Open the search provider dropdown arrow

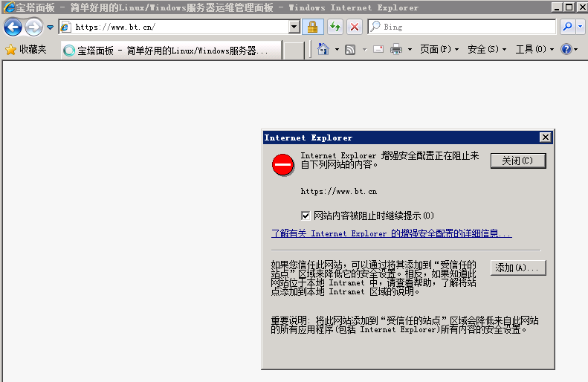click(581, 27)
